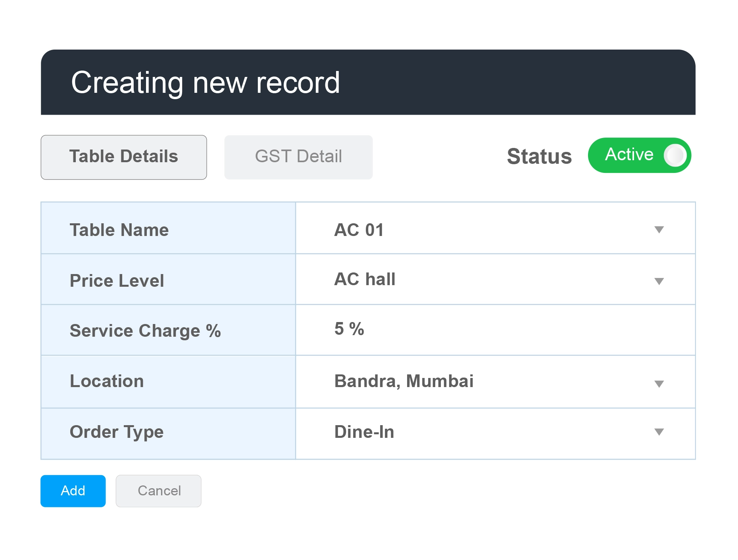Screen dimensions: 738x560
Task: Toggle the Active status switch
Action: 639,155
